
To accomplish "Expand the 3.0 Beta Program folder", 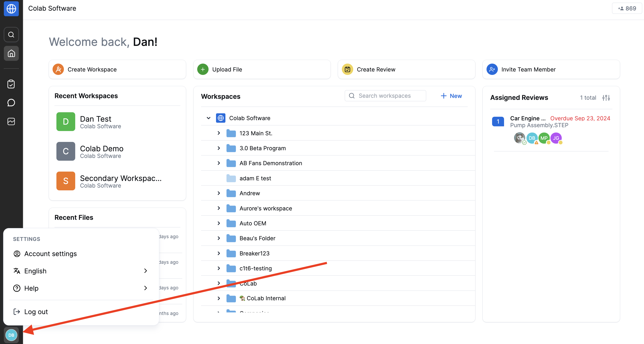I will (219, 148).
